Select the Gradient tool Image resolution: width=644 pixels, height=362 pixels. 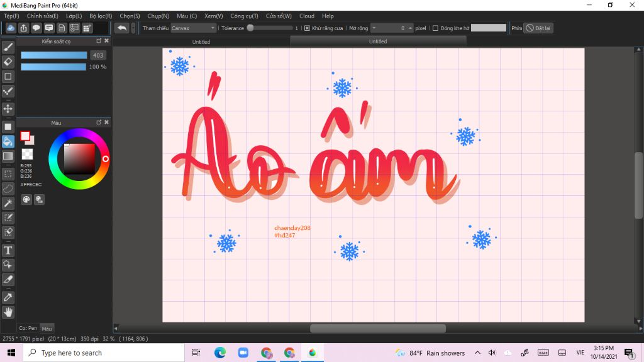(x=8, y=156)
